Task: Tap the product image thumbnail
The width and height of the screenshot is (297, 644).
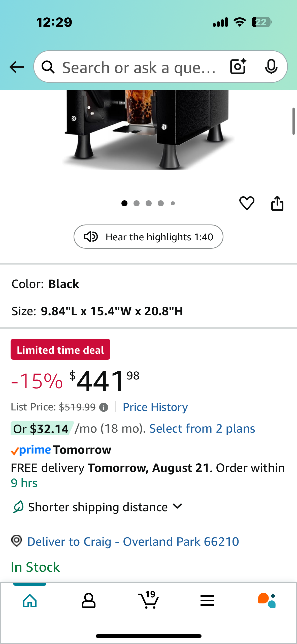Action: (148, 130)
